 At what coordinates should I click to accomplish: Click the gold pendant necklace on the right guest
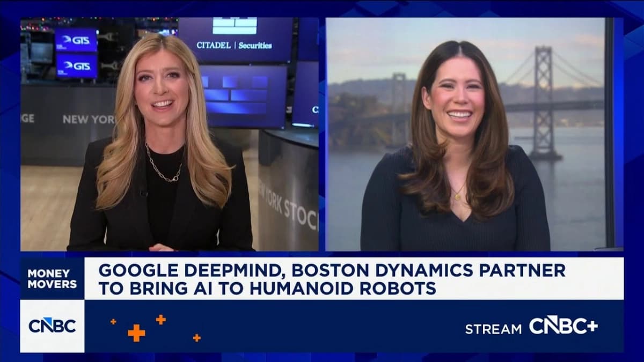(458, 194)
